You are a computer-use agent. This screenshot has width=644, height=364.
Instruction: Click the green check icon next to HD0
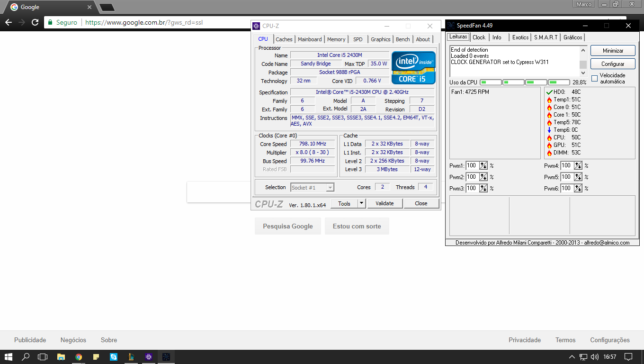(x=549, y=92)
